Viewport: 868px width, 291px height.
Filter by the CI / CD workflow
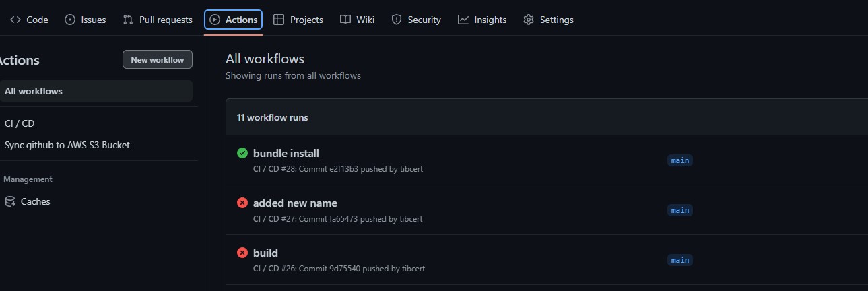pos(20,123)
